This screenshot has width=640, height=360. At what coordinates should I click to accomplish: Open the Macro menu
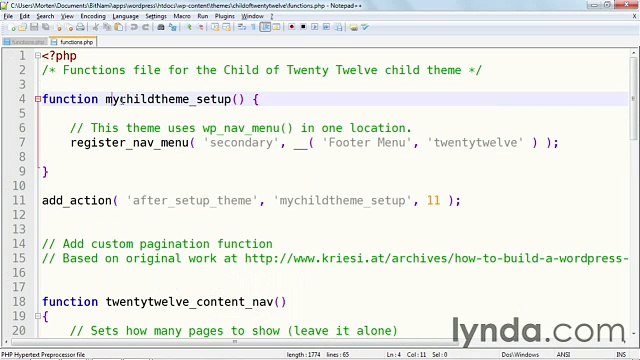point(182,16)
